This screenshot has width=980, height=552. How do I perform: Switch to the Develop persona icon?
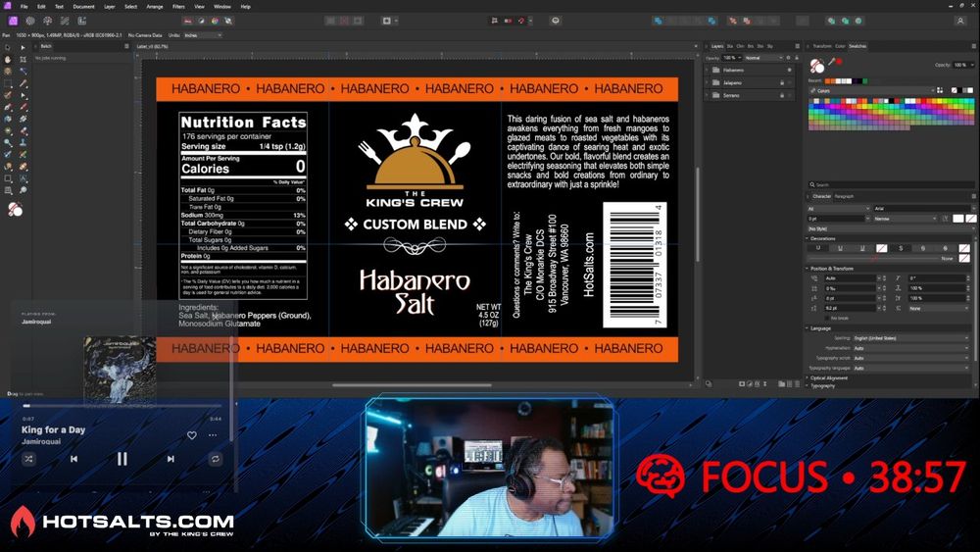coord(47,21)
